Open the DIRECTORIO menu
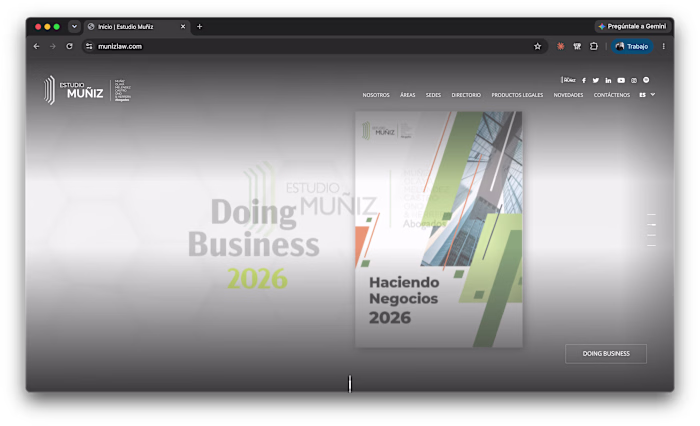The height and width of the screenshot is (426, 700). pyautogui.click(x=466, y=95)
